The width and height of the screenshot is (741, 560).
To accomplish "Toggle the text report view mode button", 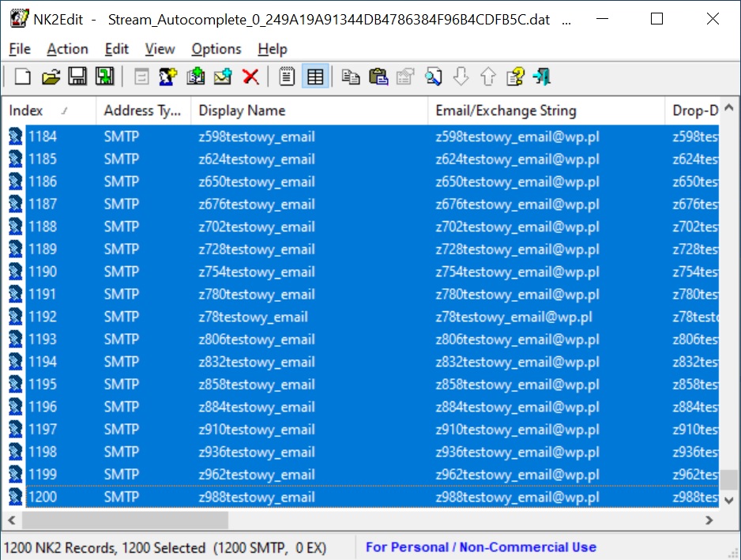I will pyautogui.click(x=288, y=77).
